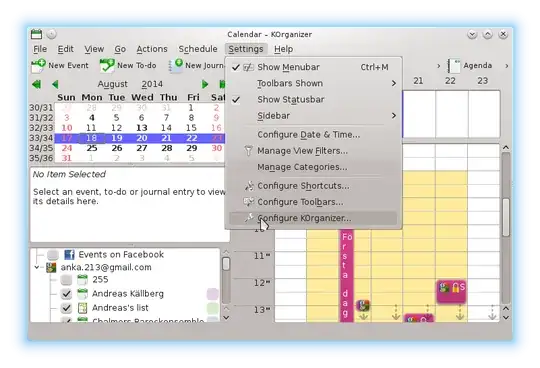
Task: Click the pink event with lock icon on day 22
Action: [x=451, y=291]
